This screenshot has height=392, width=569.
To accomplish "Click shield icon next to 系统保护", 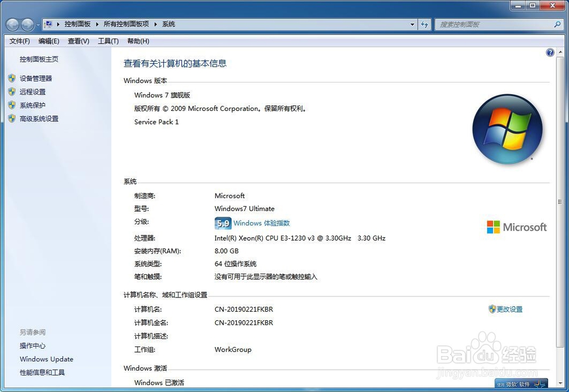I will 12,105.
